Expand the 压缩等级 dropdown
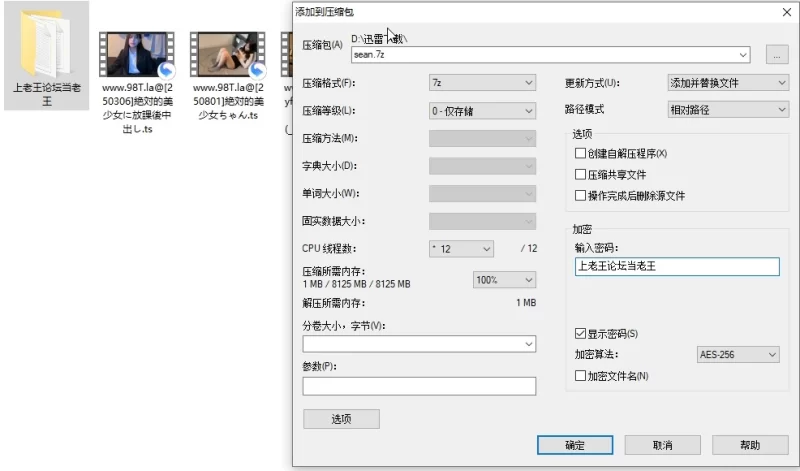This screenshot has width=800, height=471. pyautogui.click(x=482, y=110)
